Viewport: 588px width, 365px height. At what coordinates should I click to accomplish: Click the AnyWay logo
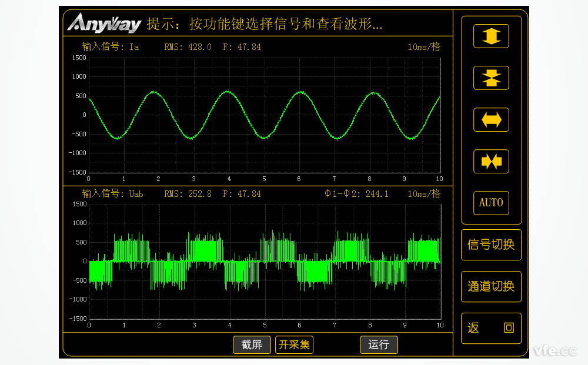click(x=103, y=24)
